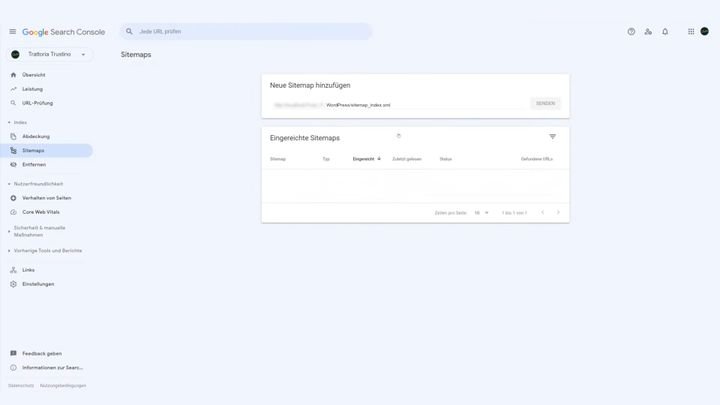Open Leistung report
Image resolution: width=720 pixels, height=405 pixels.
pos(33,89)
